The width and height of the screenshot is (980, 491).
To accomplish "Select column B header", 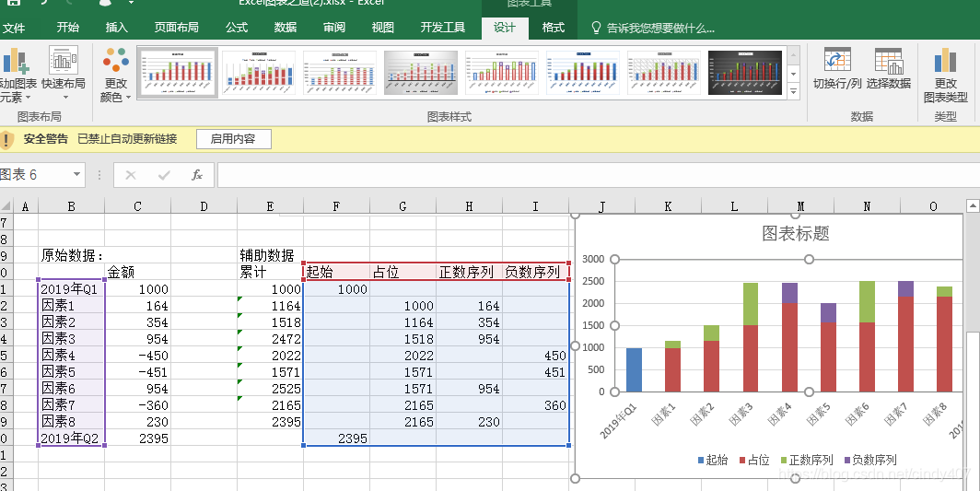I will click(71, 206).
